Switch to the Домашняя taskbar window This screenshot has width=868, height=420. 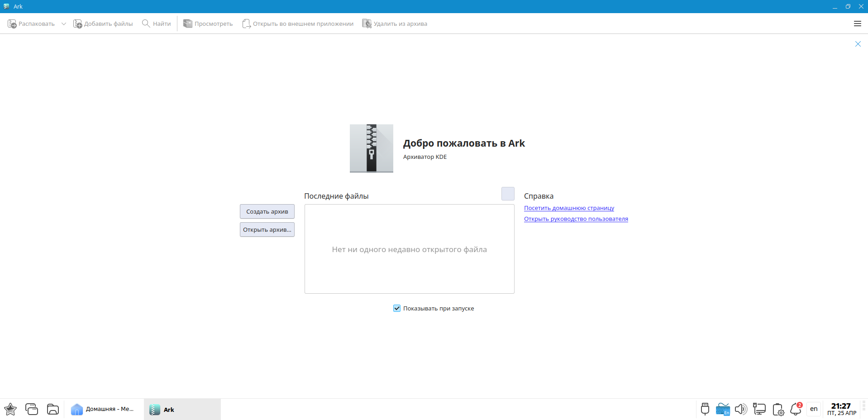[103, 409]
